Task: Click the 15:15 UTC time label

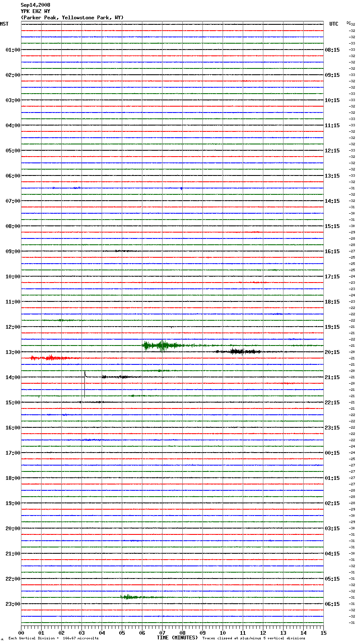Action: (332, 226)
